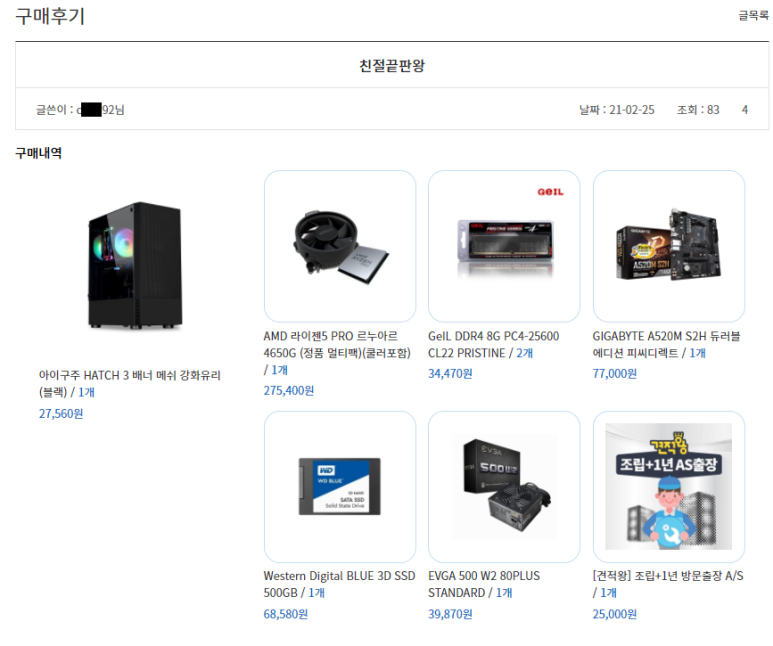Open the 글목록 post list link
The image size is (773, 646).
point(753,16)
